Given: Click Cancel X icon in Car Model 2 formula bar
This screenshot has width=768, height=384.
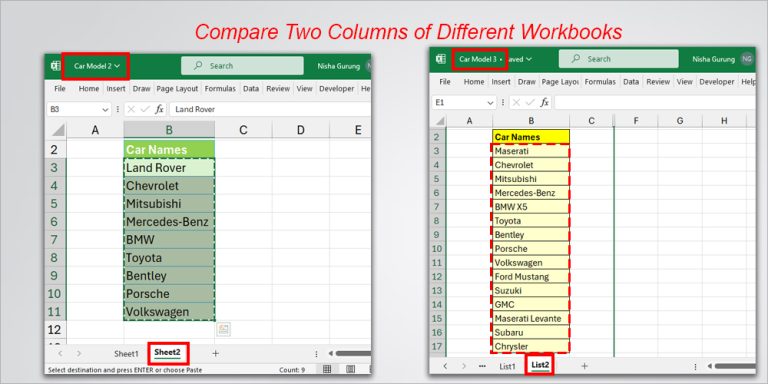Looking at the screenshot, I should (x=131, y=110).
